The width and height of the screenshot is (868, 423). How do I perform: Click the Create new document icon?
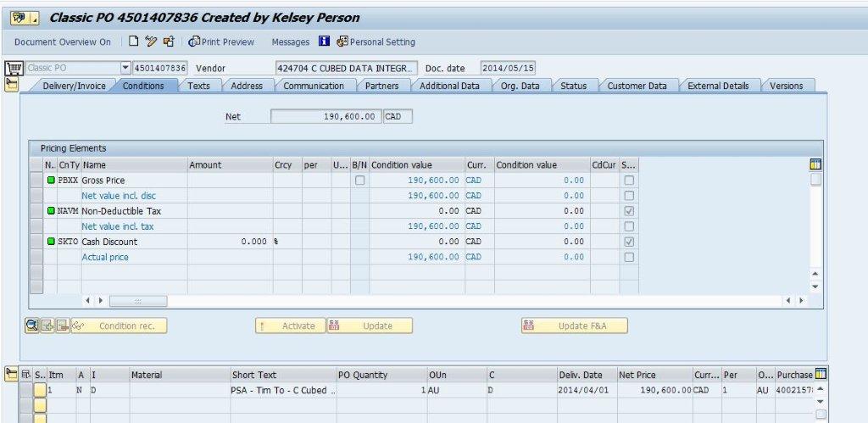pos(134,42)
